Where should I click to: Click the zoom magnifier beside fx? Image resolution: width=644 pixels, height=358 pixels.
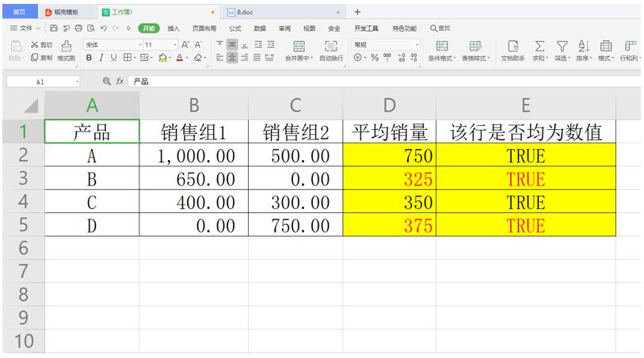[x=106, y=82]
